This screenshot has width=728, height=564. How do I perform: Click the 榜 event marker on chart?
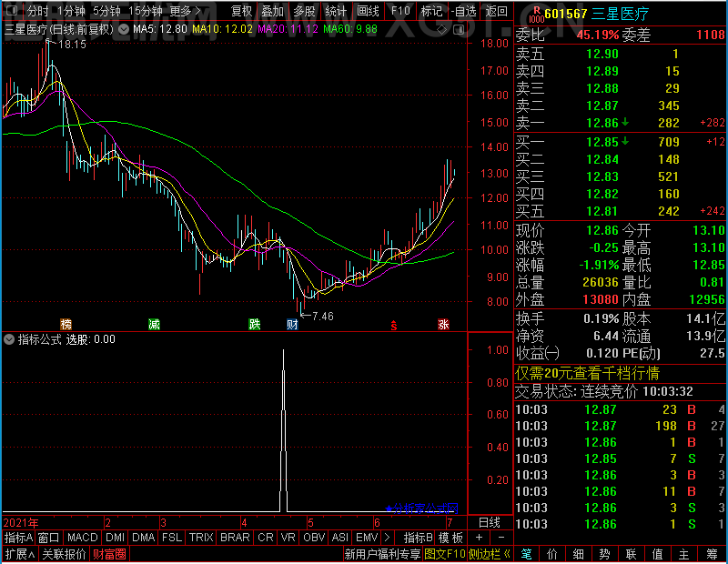tap(66, 324)
